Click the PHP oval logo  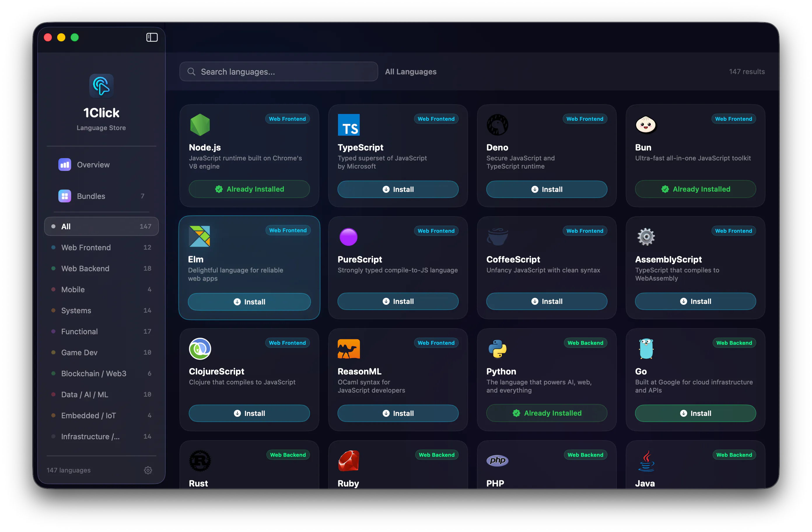pyautogui.click(x=497, y=460)
